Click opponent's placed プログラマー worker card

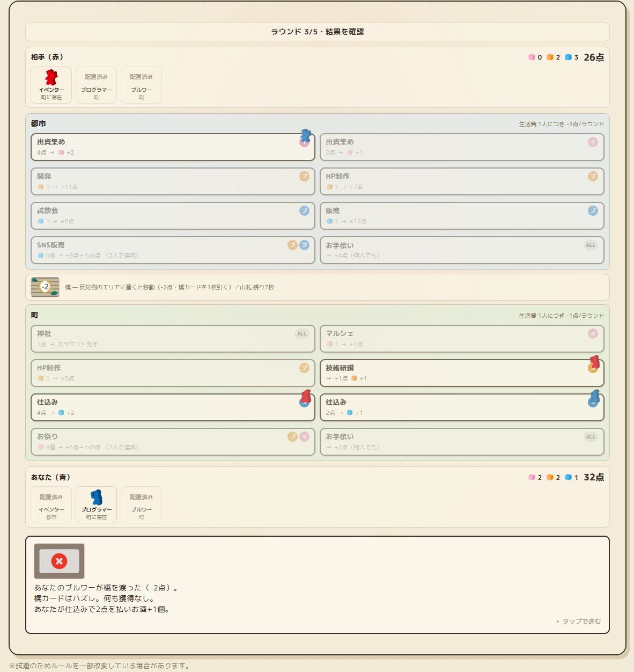[x=96, y=85]
